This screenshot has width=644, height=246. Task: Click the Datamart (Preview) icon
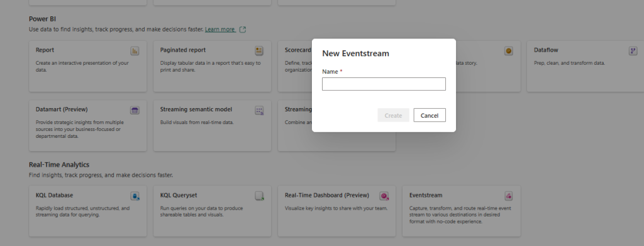(x=135, y=110)
